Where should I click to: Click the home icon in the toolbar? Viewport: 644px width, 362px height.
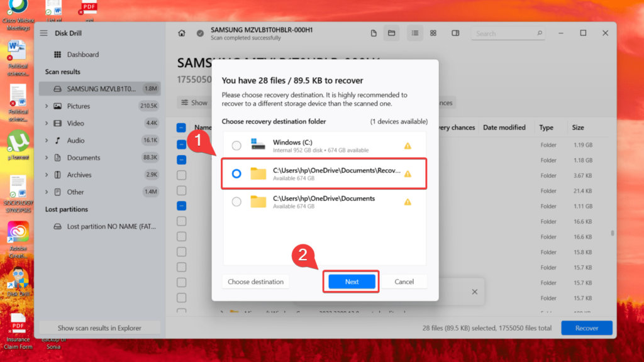point(182,33)
